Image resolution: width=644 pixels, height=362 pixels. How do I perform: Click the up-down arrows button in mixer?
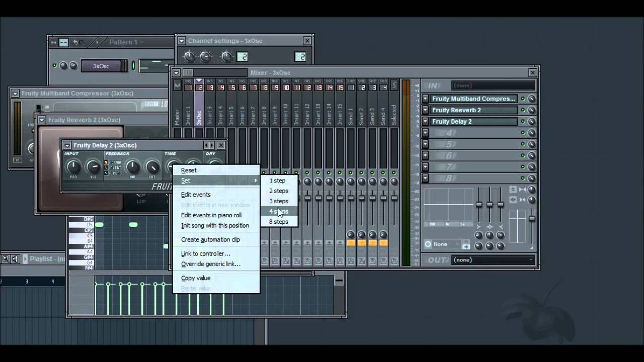click(x=513, y=189)
